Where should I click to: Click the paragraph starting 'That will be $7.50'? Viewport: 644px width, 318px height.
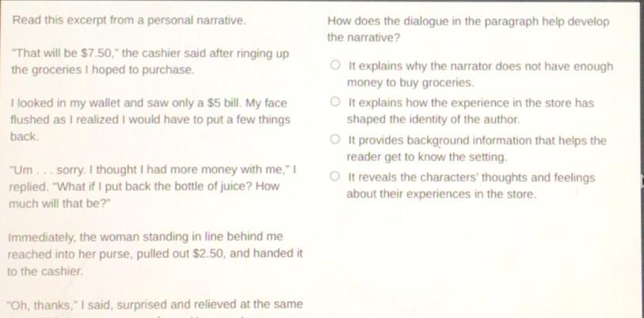[x=150, y=62]
